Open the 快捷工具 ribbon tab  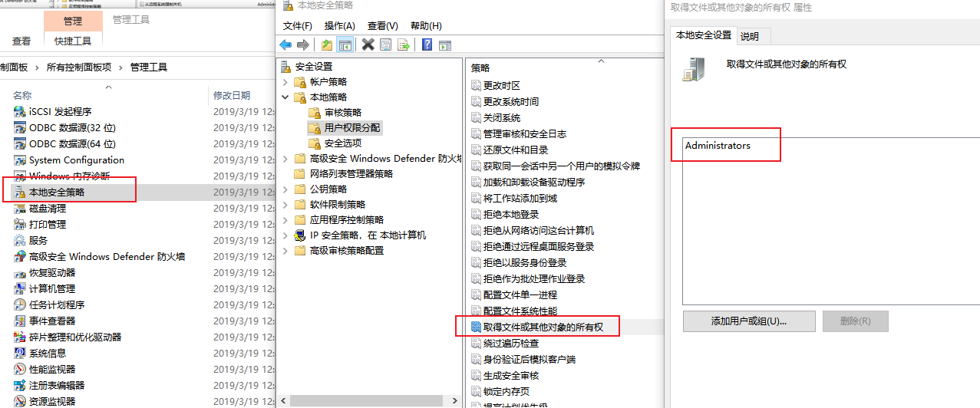73,41
